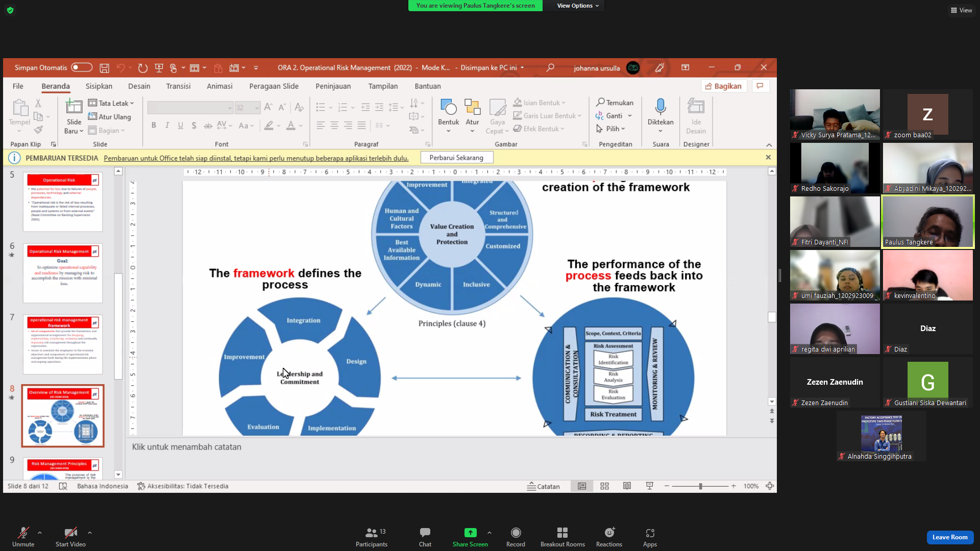Click the Diktekan microphone icon
Image resolution: width=980 pixels, height=551 pixels.
660,107
